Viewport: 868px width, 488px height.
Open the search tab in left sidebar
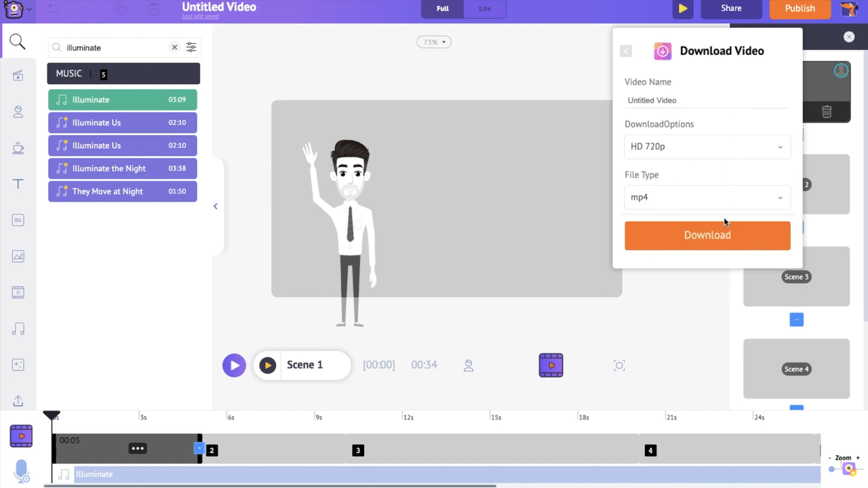click(x=18, y=42)
